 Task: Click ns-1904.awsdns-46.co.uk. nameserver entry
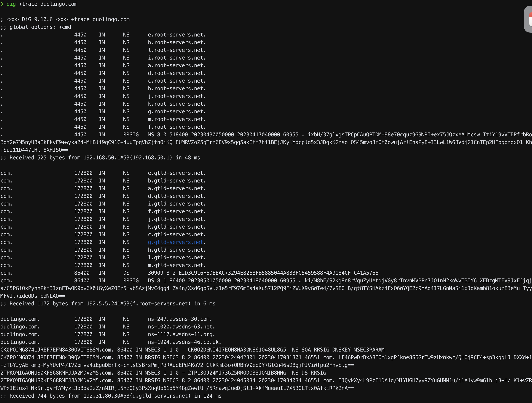click(184, 342)
